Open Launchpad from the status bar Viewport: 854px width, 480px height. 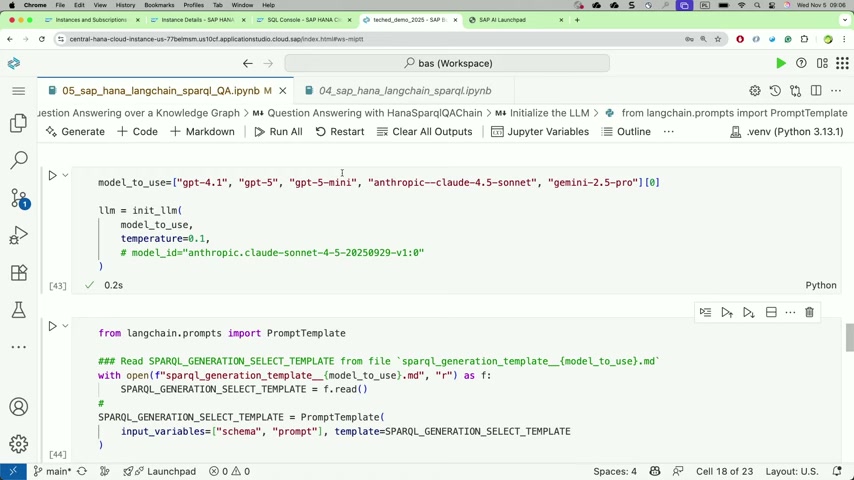click(159, 471)
